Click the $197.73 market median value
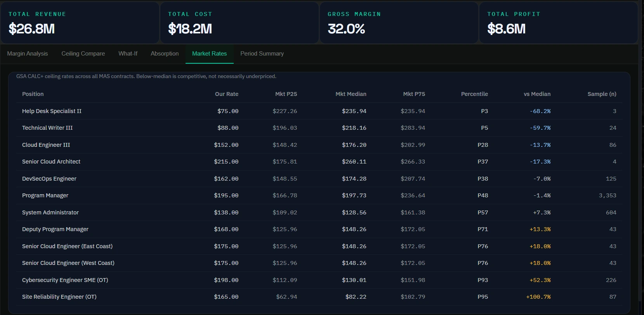Image resolution: width=644 pixels, height=315 pixels. click(354, 195)
